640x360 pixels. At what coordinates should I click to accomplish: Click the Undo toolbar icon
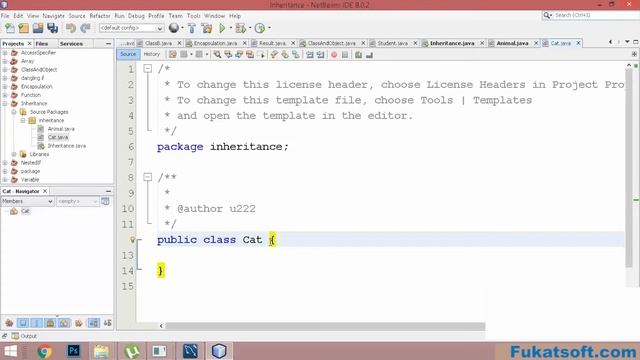coord(71,28)
